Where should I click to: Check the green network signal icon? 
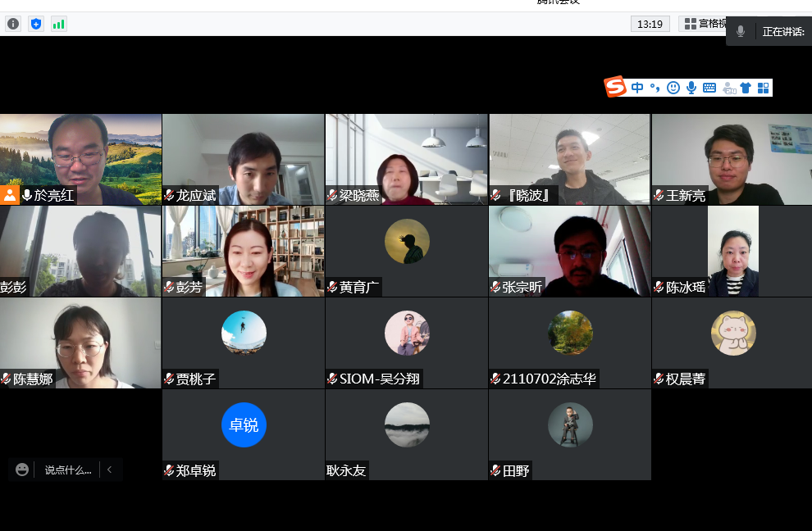(59, 24)
